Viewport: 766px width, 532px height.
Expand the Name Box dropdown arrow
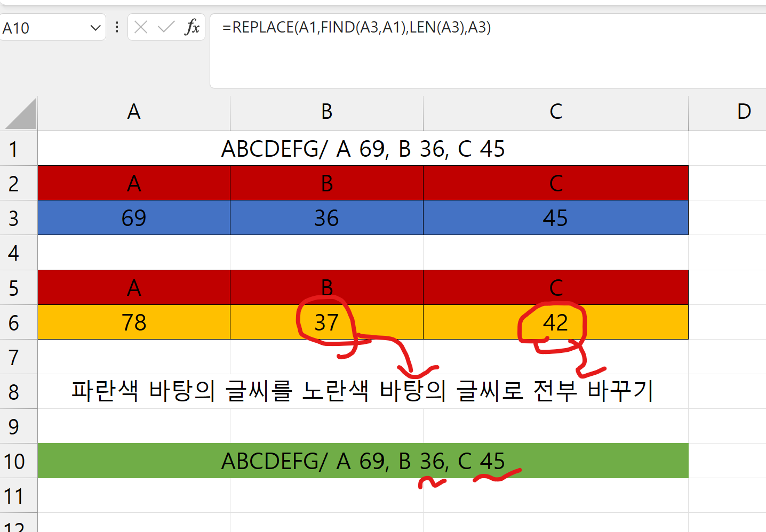click(95, 28)
